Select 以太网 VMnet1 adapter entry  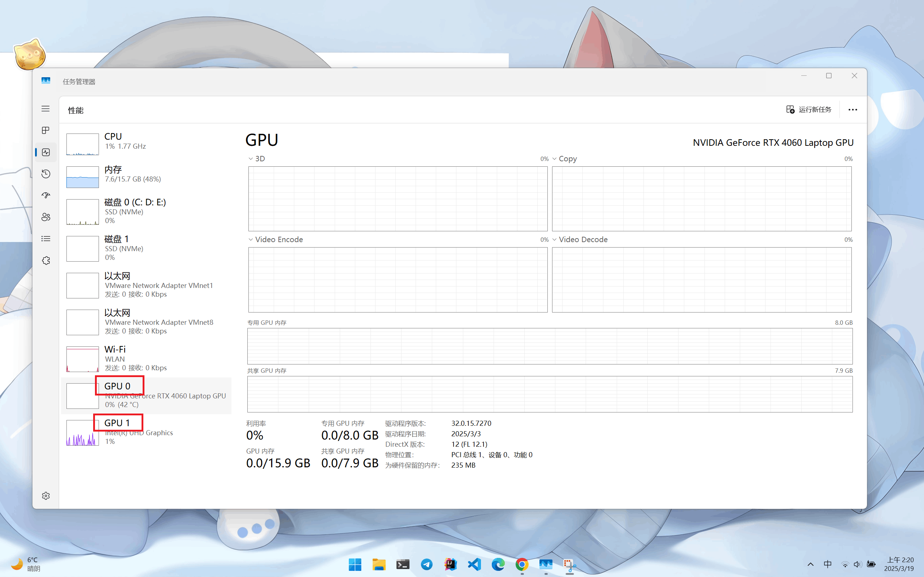click(x=146, y=285)
